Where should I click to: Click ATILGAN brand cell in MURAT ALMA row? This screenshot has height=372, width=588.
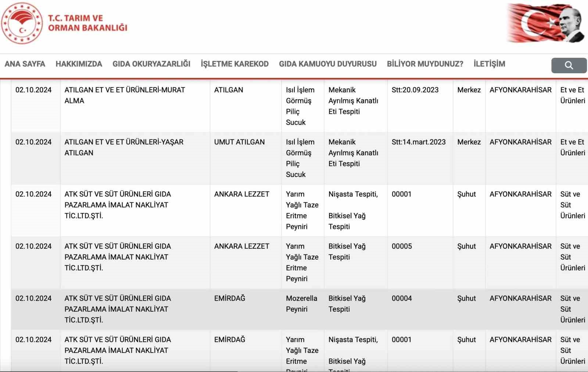coord(229,90)
